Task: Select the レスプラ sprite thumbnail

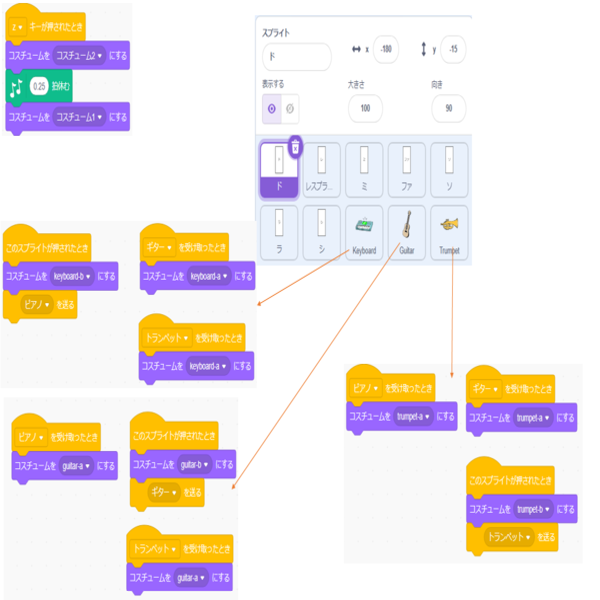Action: 321,170
